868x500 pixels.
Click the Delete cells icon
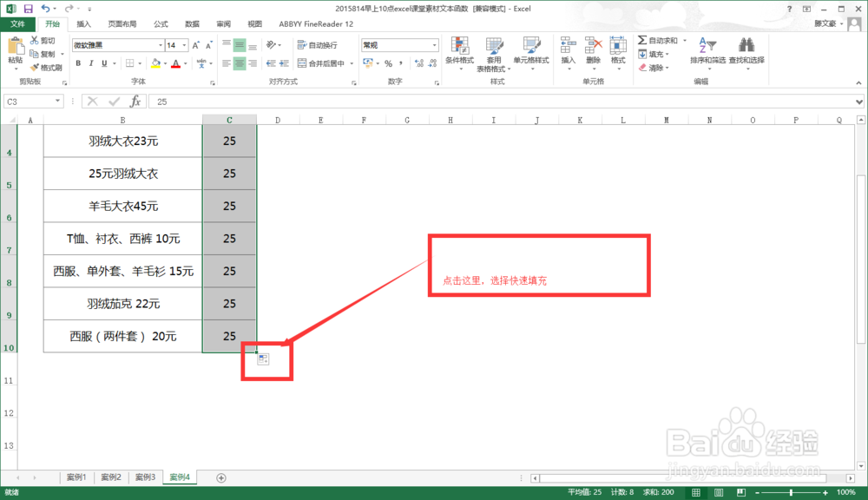pos(593,45)
